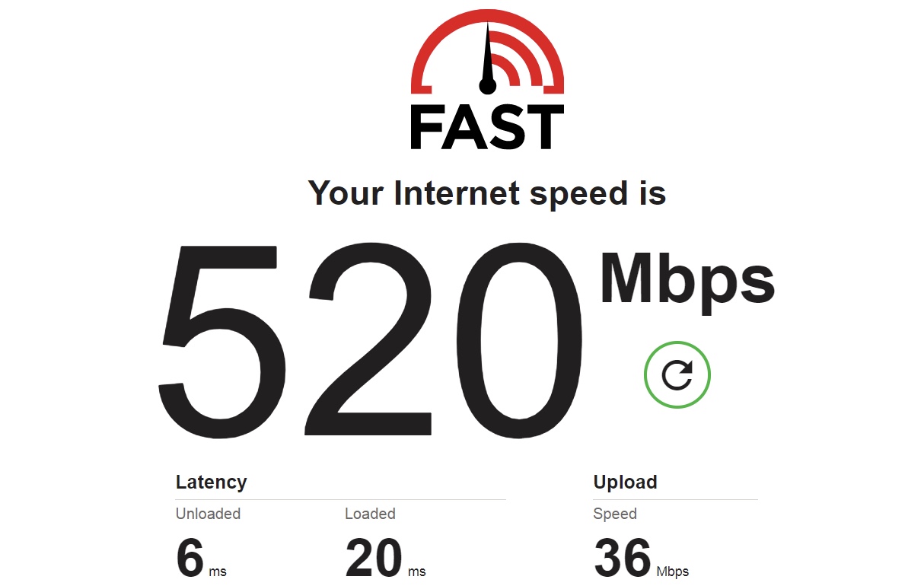
Task: Click the FAST wordmark below the speedometer
Action: pos(487,127)
